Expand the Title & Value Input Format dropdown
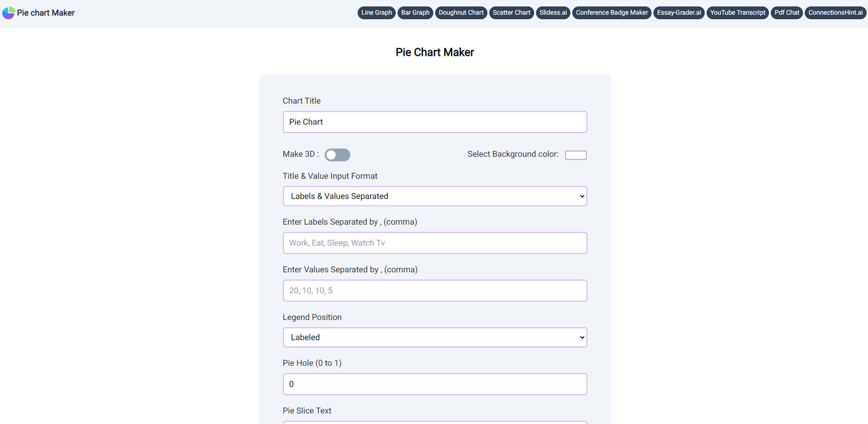 coord(435,196)
